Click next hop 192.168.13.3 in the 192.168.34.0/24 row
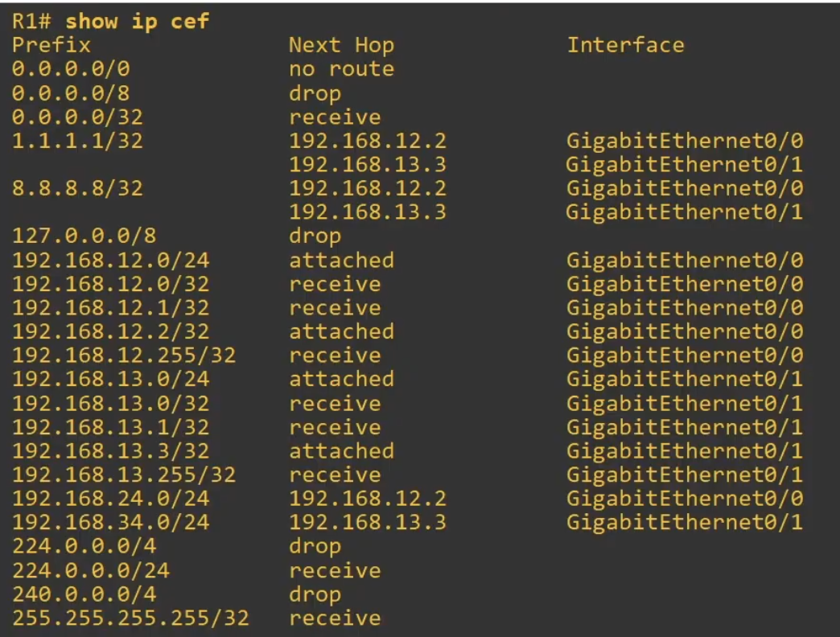The width and height of the screenshot is (840, 637). (x=368, y=523)
